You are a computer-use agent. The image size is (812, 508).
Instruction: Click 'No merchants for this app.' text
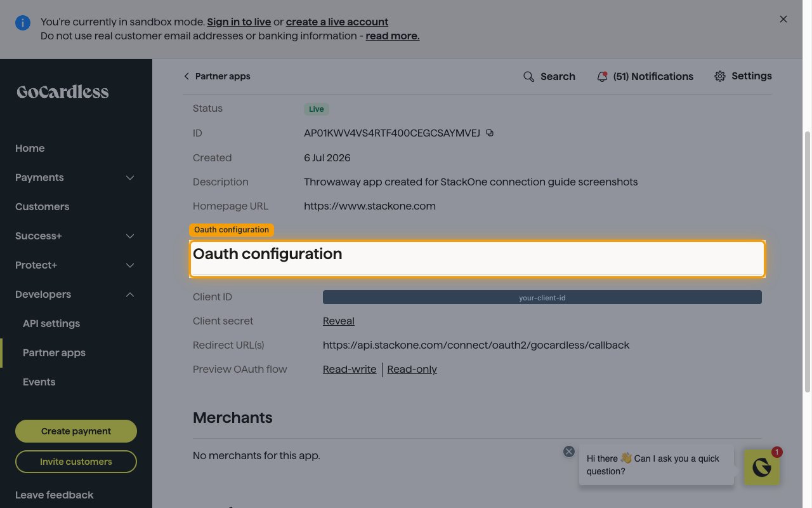(256, 455)
